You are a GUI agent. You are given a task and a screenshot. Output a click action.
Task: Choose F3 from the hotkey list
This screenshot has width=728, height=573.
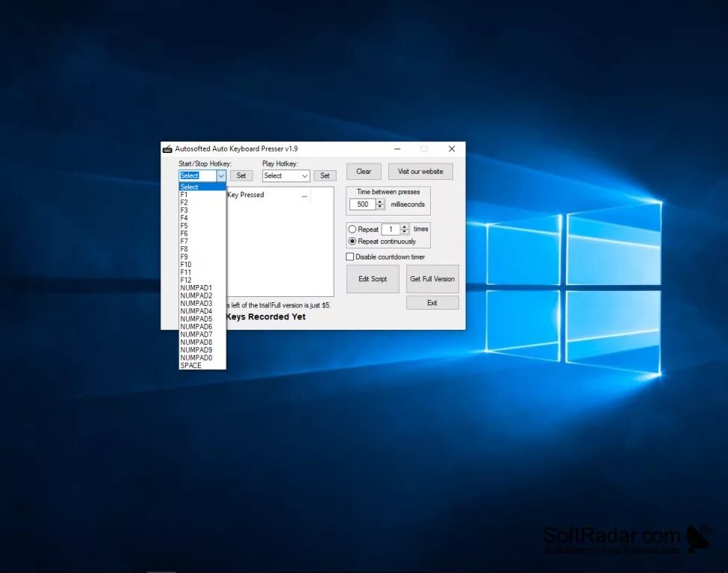[x=202, y=210]
